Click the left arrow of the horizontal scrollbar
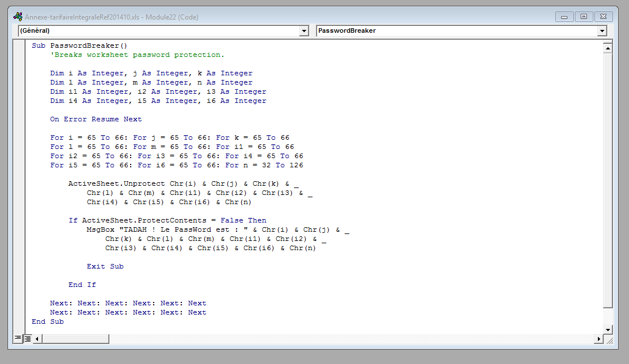The height and width of the screenshot is (364, 629). click(36, 339)
